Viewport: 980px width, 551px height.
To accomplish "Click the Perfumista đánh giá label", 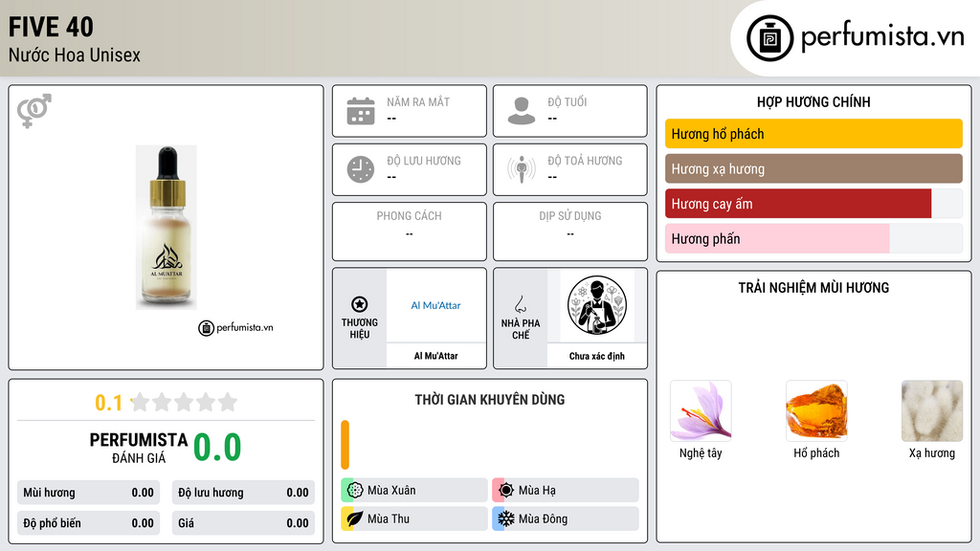I will coord(139,448).
